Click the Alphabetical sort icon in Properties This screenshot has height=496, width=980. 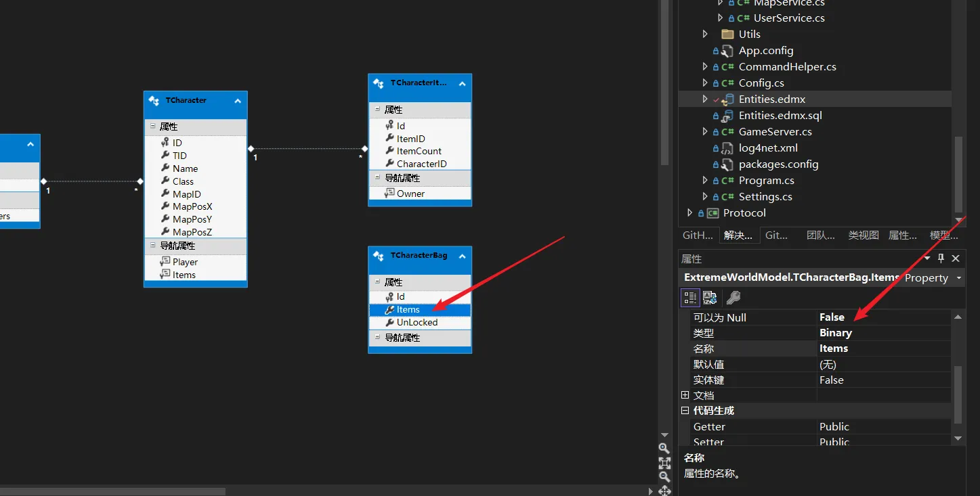710,298
